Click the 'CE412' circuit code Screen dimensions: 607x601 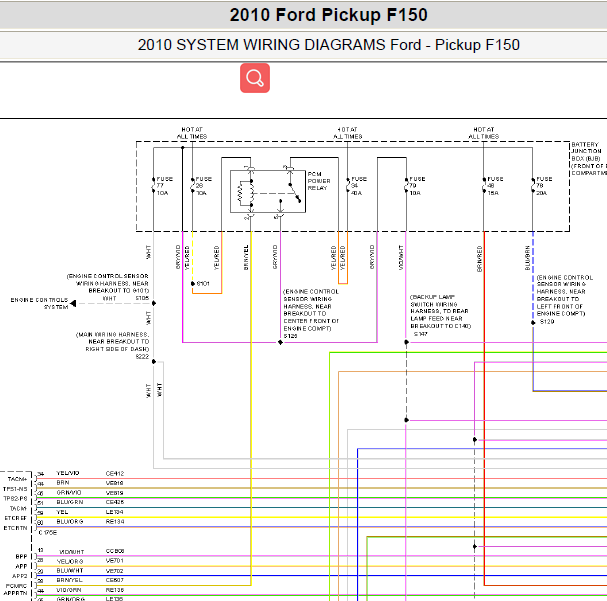(115, 473)
